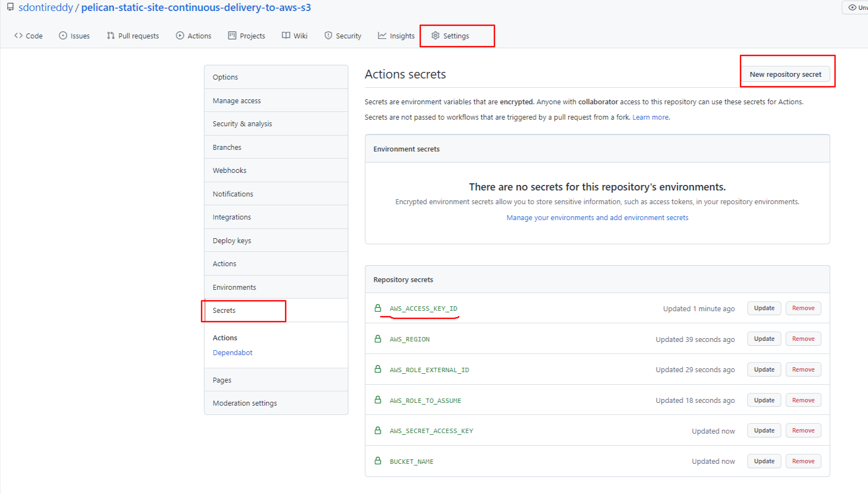868x494 pixels.
Task: Update the AWS_SECRET_ACCESS_KEY secret
Action: (764, 431)
